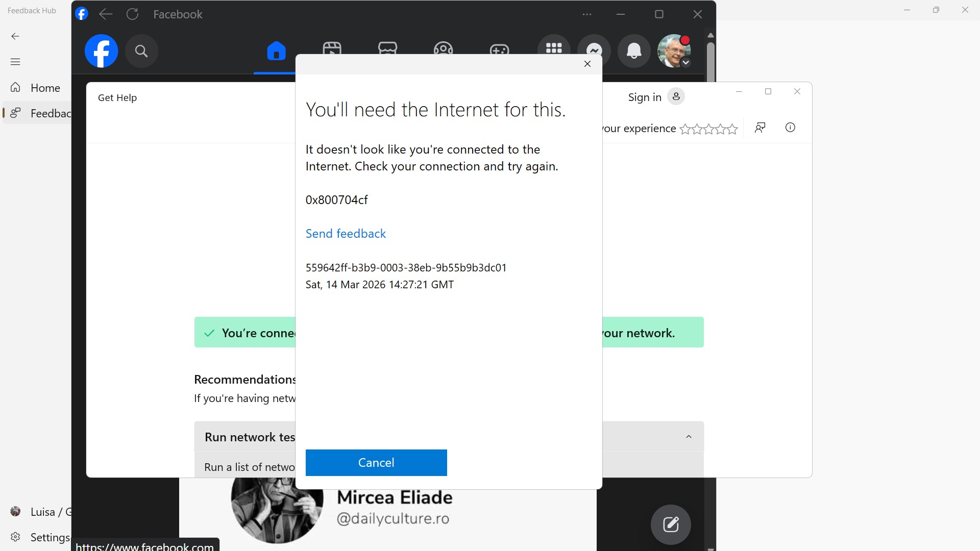This screenshot has width=980, height=551.
Task: Open the Send feedback link
Action: pos(346,233)
